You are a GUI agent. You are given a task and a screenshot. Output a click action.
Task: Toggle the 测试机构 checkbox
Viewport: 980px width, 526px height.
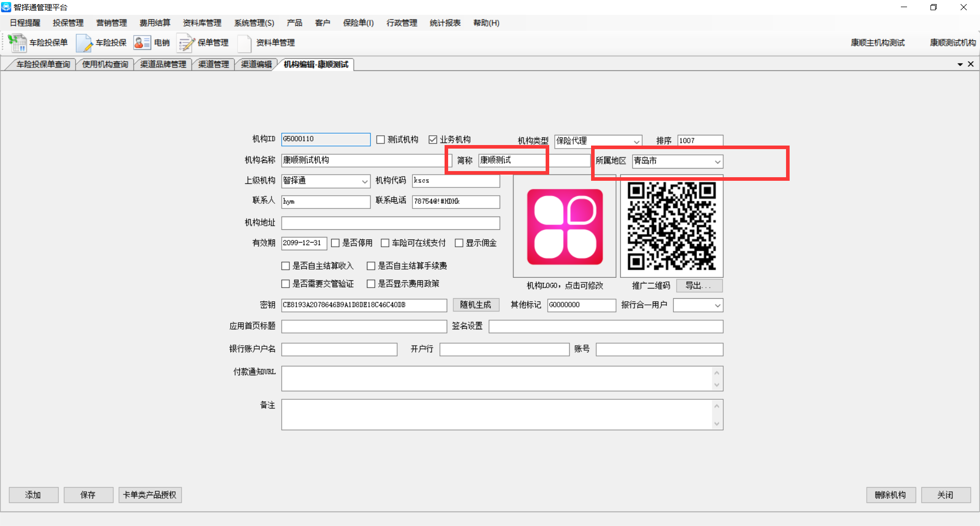[380, 139]
